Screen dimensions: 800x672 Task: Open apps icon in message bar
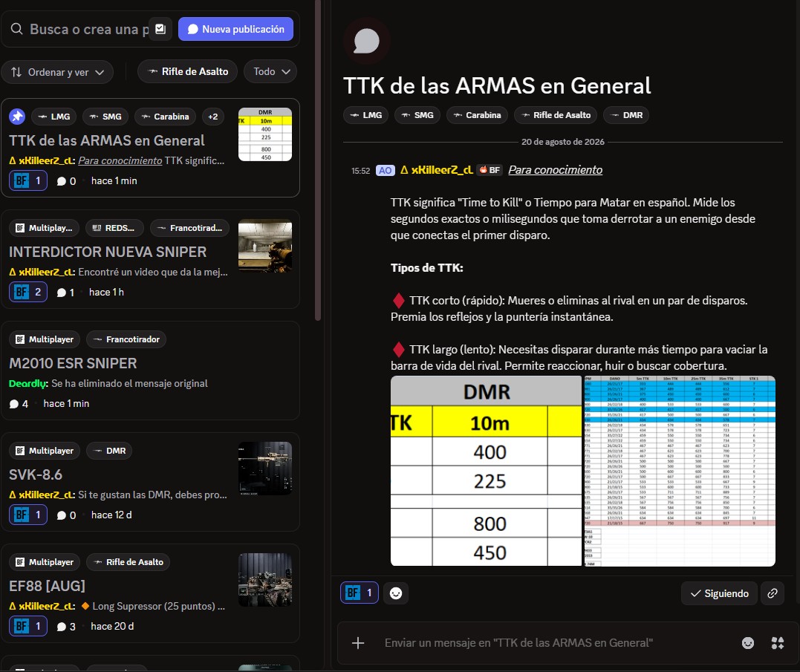(x=778, y=643)
